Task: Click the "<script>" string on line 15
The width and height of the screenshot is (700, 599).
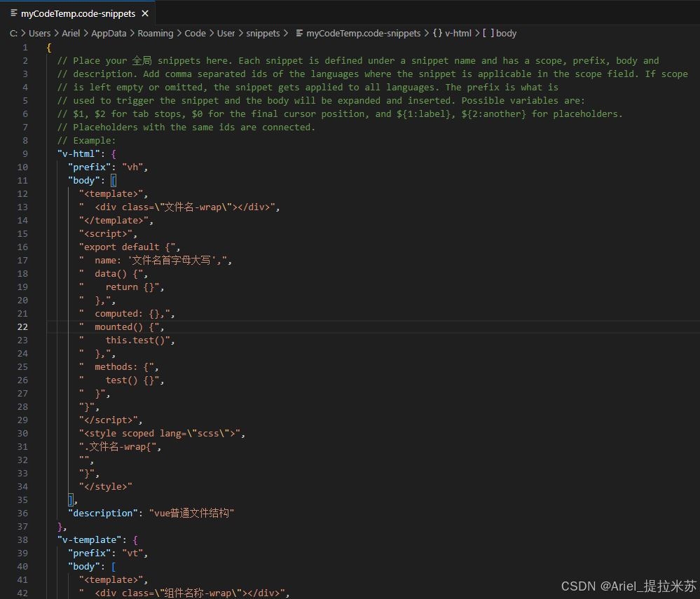Action: (x=105, y=234)
